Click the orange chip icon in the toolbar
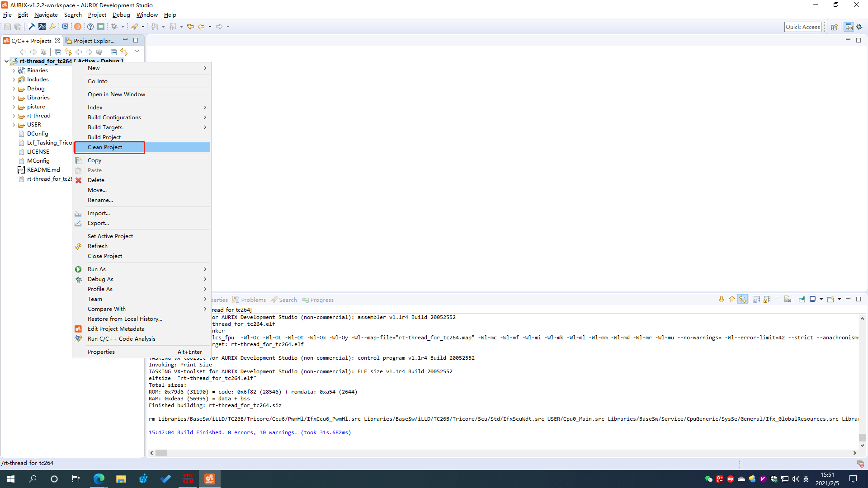 78,27
